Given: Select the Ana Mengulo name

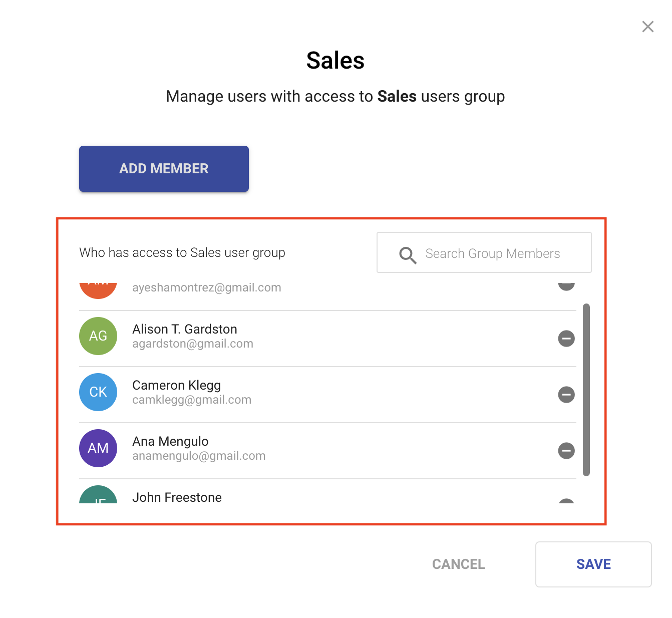Looking at the screenshot, I should pyautogui.click(x=170, y=441).
